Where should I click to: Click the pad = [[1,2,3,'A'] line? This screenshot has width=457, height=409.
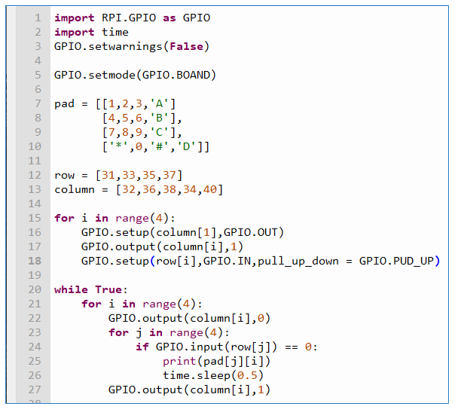tap(115, 104)
